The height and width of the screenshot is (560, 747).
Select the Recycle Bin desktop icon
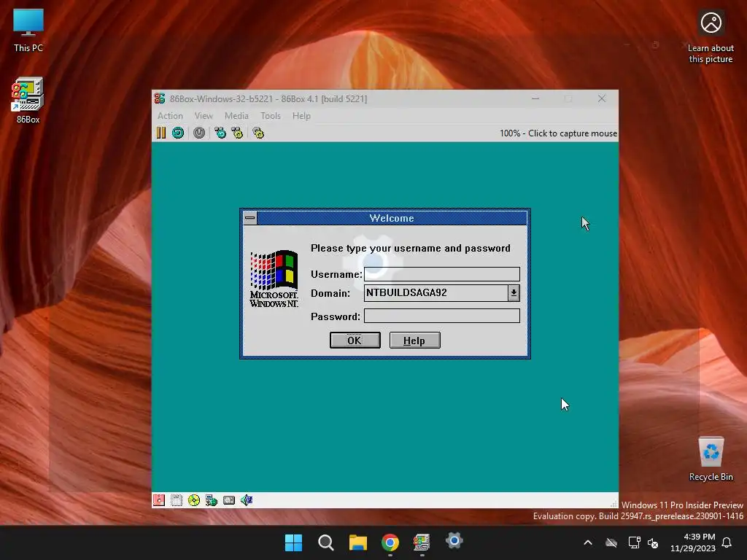[711, 459]
